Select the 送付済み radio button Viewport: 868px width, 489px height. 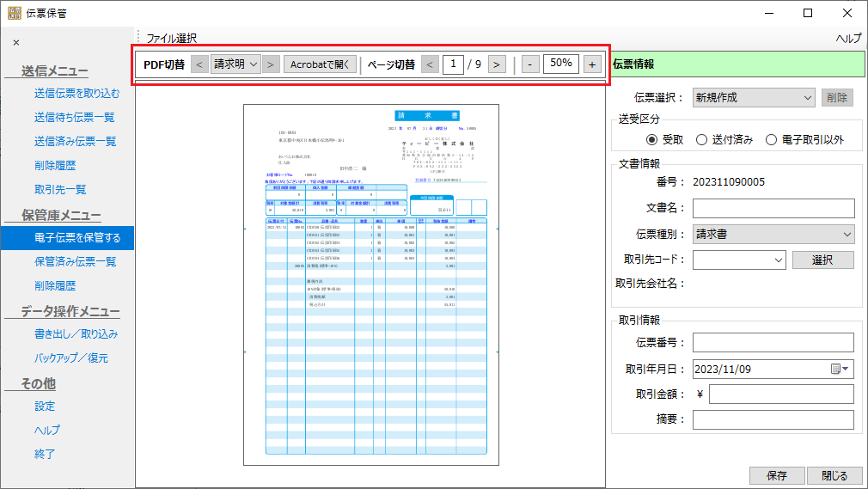point(701,139)
